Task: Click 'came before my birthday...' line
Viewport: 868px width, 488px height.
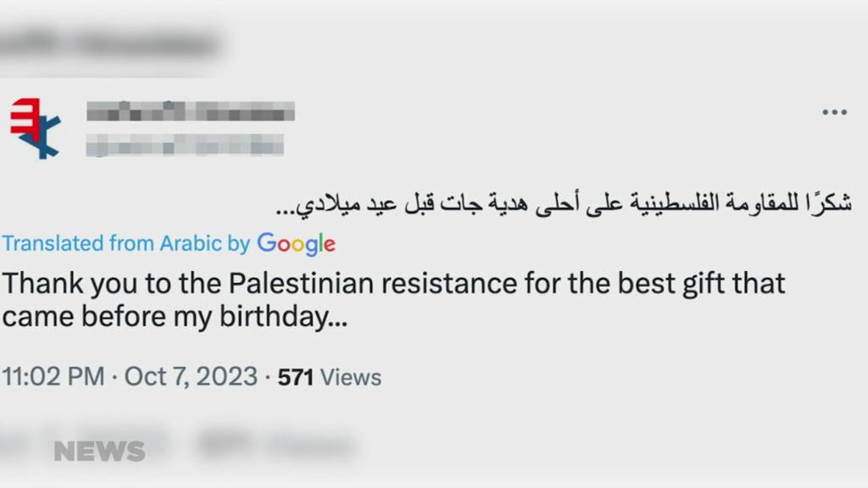Action: (175, 318)
